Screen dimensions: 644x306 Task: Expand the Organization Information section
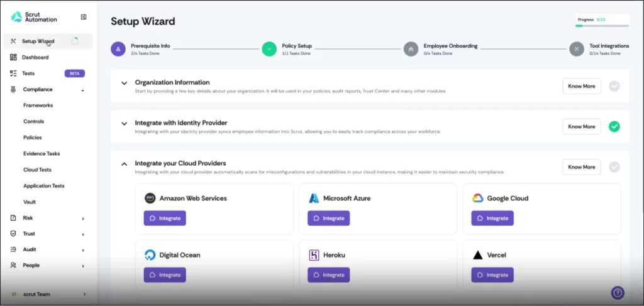click(x=124, y=84)
